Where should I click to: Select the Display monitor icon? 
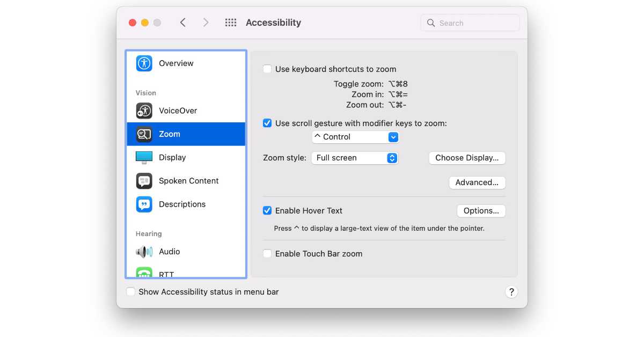point(144,157)
